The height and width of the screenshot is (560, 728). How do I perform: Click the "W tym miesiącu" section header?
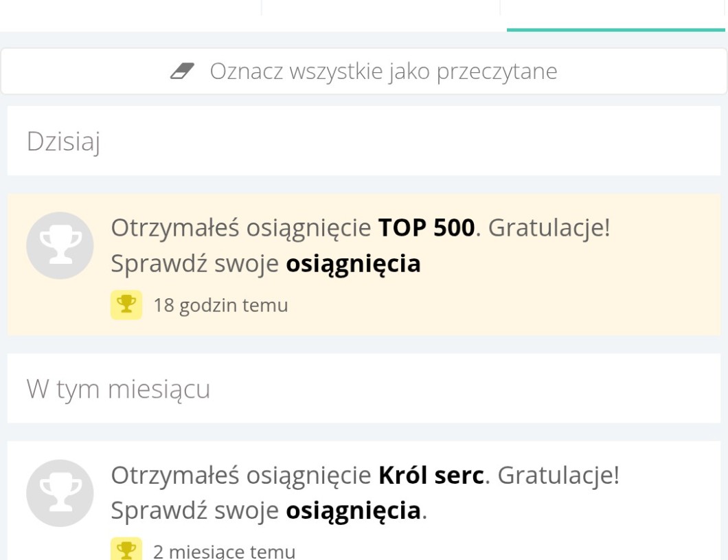pos(118,389)
